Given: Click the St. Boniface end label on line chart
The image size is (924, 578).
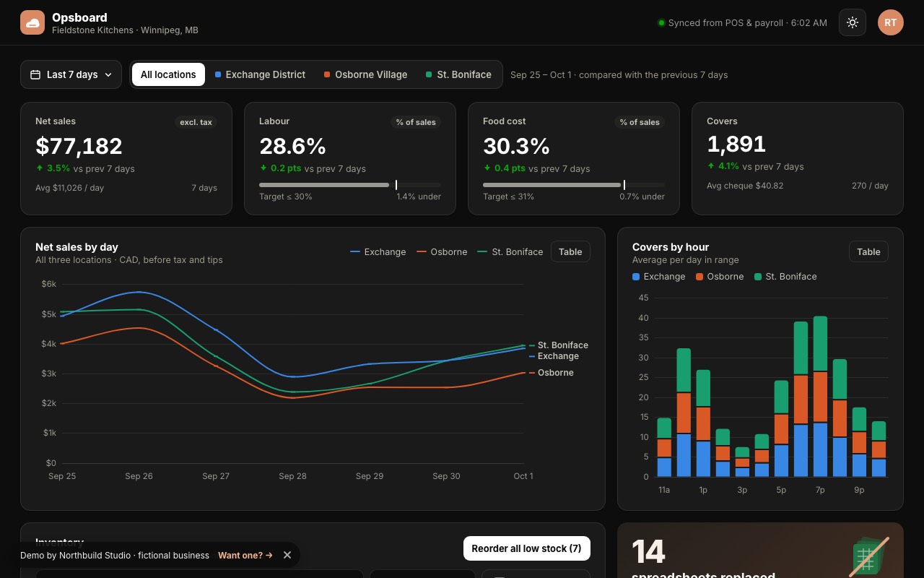Looking at the screenshot, I should point(563,345).
